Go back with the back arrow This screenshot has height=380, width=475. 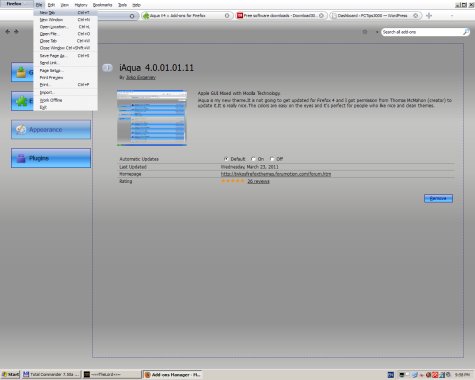tap(8, 32)
